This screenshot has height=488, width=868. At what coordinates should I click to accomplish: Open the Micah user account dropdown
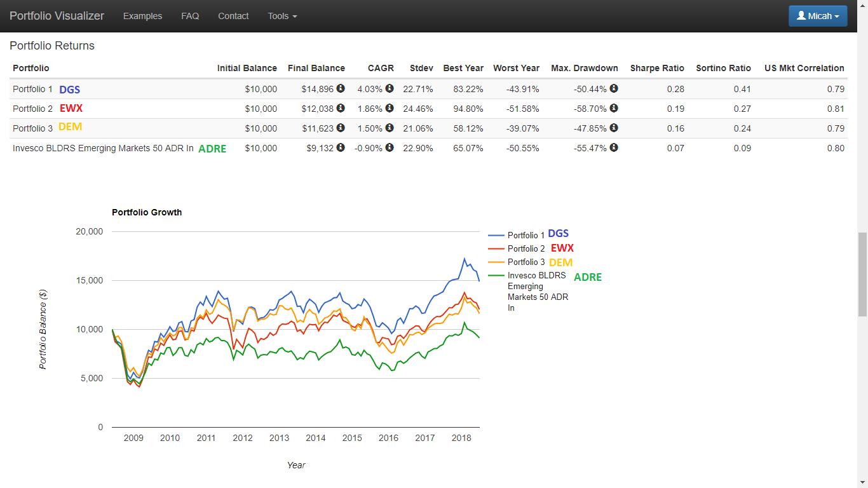[x=818, y=16]
